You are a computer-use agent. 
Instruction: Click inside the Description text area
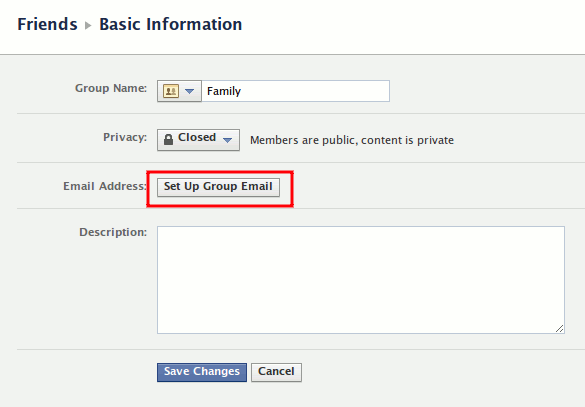tap(361, 280)
